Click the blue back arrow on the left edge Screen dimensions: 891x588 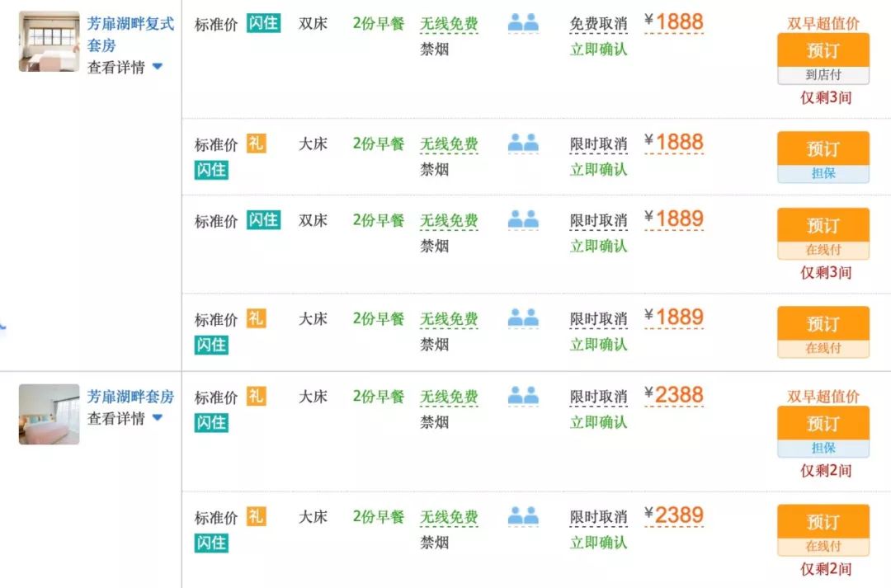click(x=5, y=327)
